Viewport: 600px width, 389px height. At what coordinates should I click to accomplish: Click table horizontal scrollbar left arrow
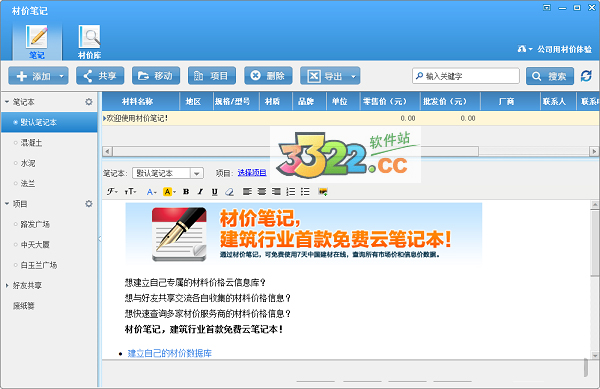coord(108,151)
